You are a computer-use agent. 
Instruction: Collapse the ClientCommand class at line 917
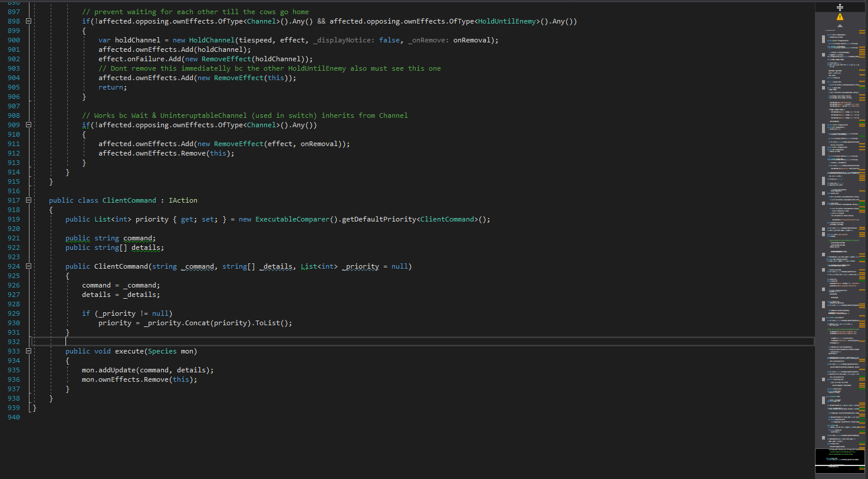[28, 200]
